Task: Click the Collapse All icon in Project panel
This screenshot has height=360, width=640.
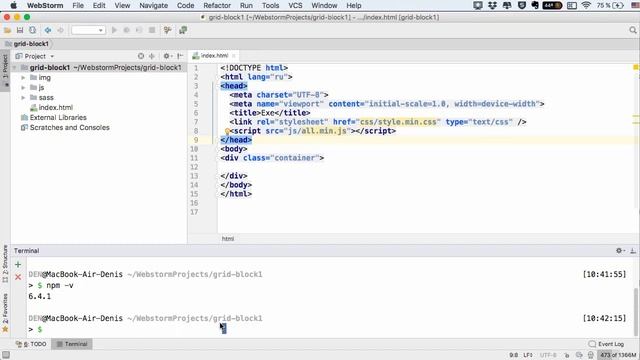Action: click(151, 56)
